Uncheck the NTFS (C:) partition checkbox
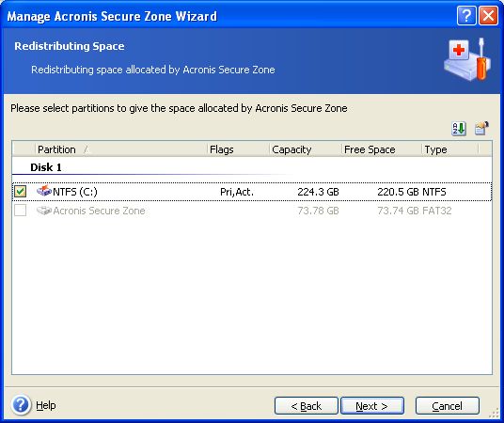504x423 pixels. click(21, 192)
